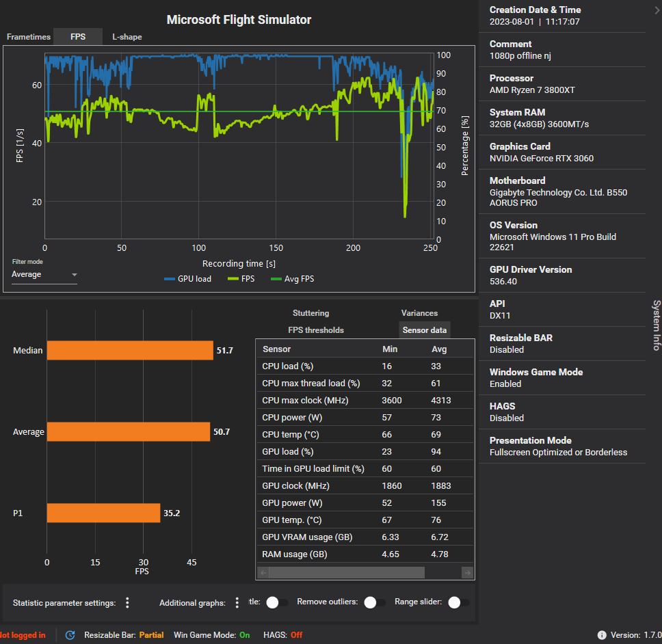Click the 'AMD Ryzen 7 3800XT' processor text

coord(532,90)
